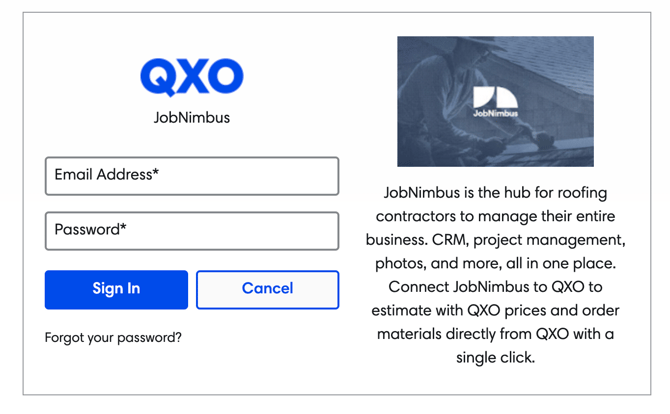Click the "Connect JobNimbus to QXO to" line
The height and width of the screenshot is (414, 670).
tap(495, 287)
